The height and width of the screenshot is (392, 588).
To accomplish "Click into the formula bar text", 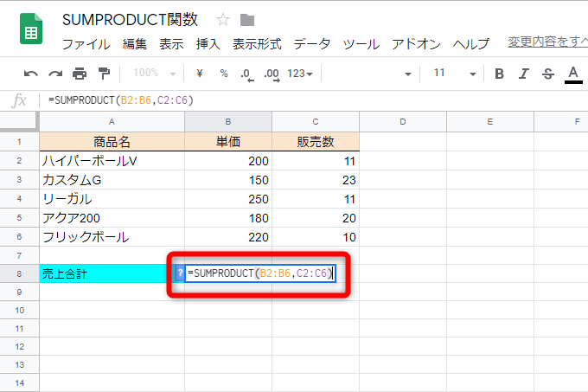I will pyautogui.click(x=121, y=100).
